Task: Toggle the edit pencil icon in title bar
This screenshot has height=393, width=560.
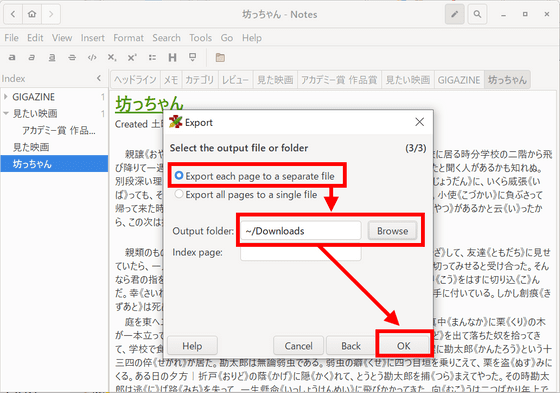Action: tap(455, 14)
